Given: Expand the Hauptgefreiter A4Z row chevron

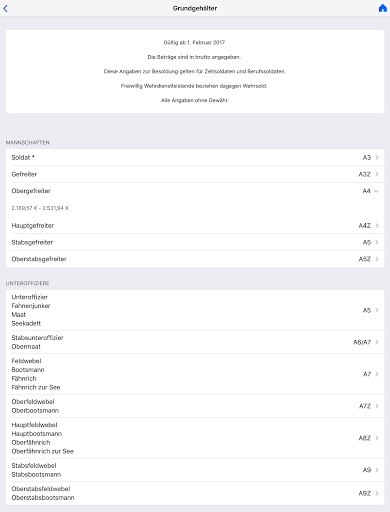Looking at the screenshot, I should (x=377, y=226).
